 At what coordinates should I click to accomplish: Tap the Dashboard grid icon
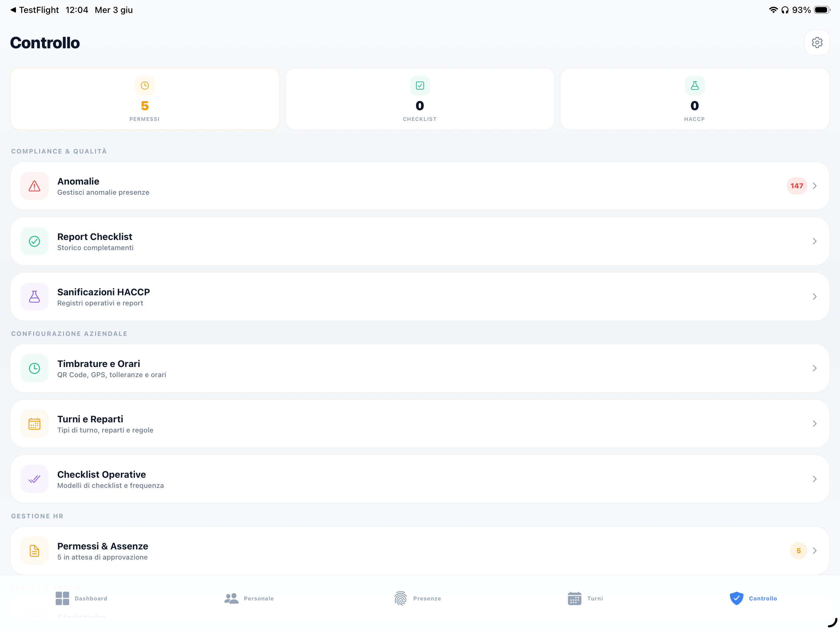click(62, 598)
